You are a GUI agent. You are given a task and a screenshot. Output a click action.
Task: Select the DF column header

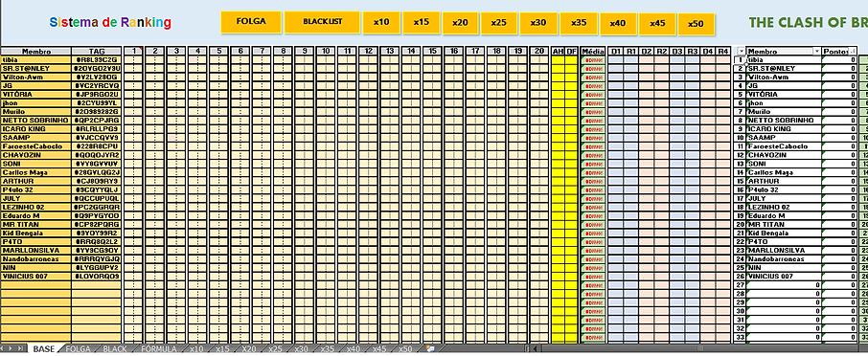(571, 52)
